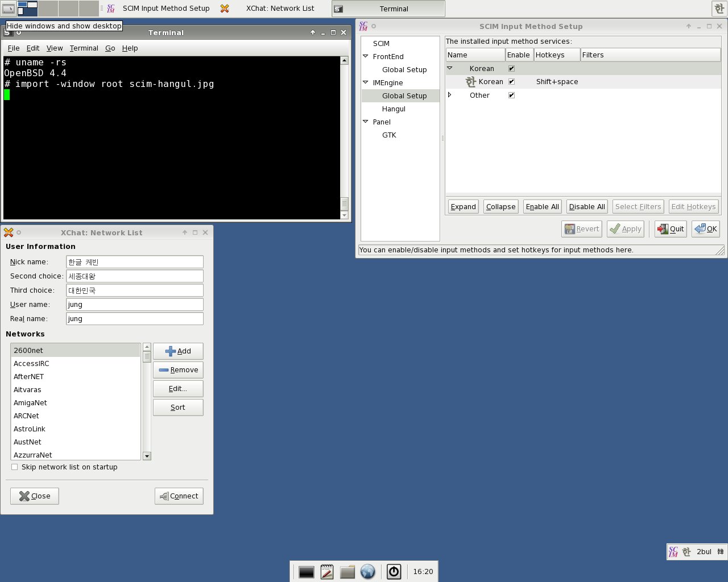
Task: Open the File menu in Terminal
Action: 14,48
